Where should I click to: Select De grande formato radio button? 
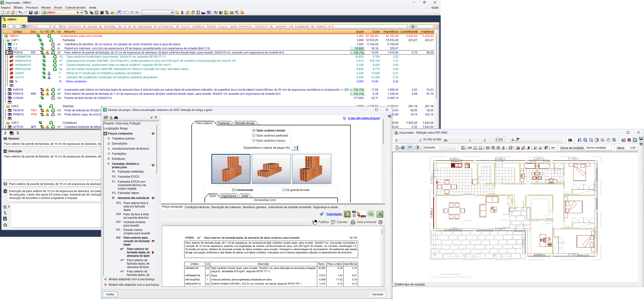[x=284, y=190]
